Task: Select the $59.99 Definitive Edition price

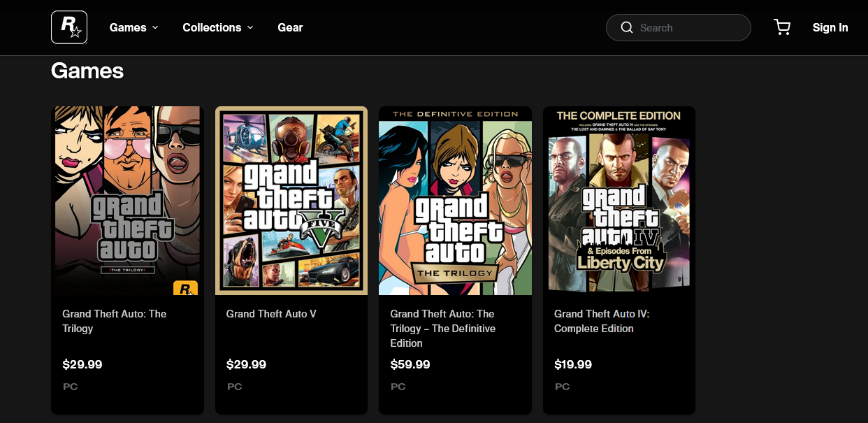Action: (410, 364)
